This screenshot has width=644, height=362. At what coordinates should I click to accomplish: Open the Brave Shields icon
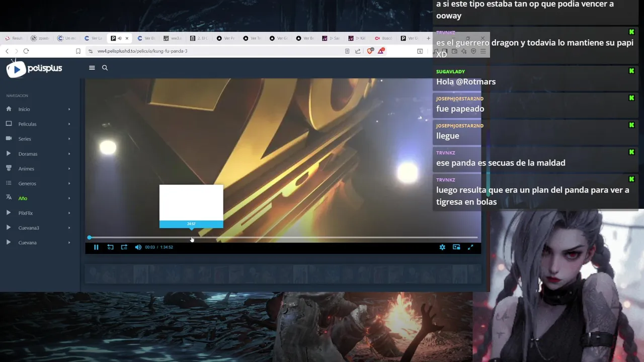[x=370, y=51]
